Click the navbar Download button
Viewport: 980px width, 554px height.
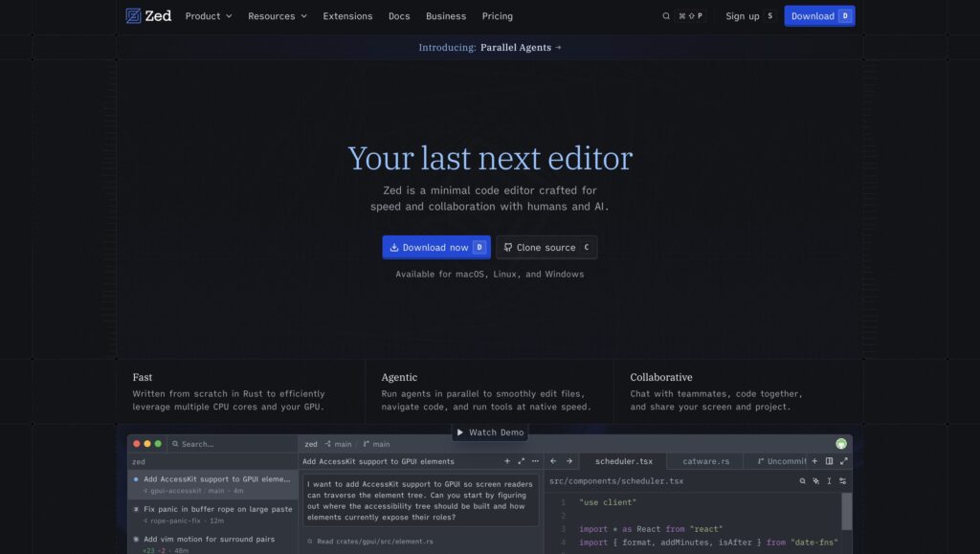point(819,16)
